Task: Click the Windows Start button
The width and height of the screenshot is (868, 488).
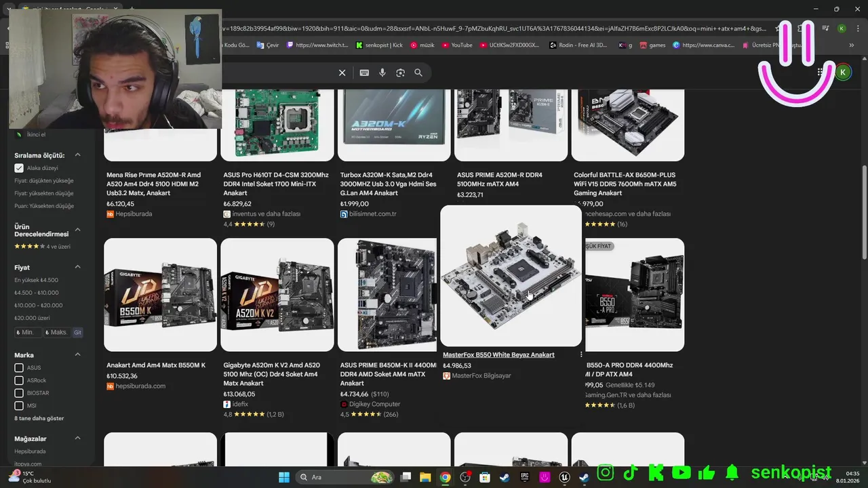Action: point(283,477)
